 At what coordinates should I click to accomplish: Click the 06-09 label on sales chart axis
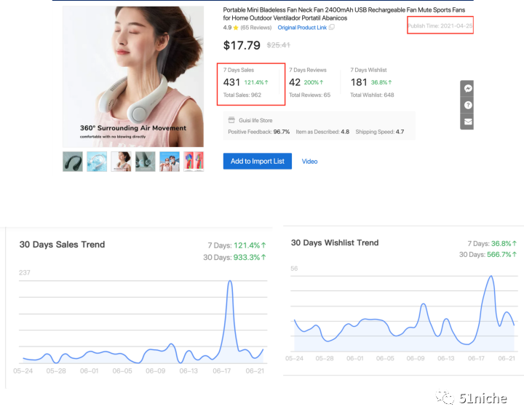pyautogui.click(x=156, y=371)
